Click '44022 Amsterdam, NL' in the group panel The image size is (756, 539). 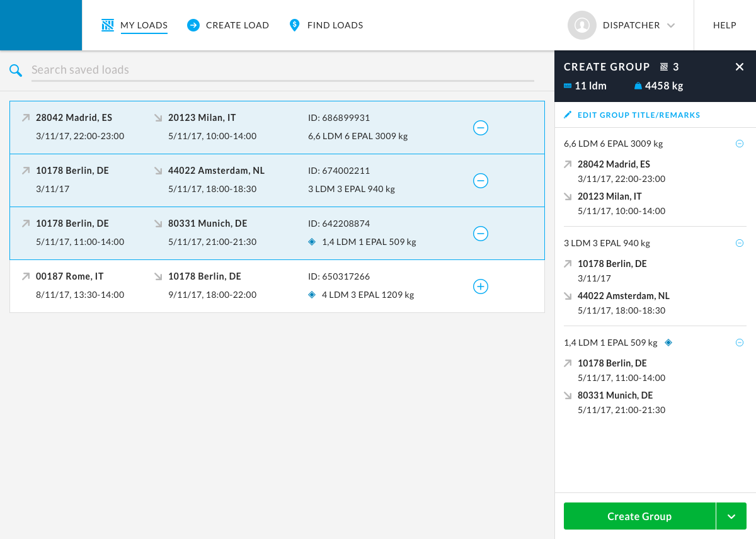(624, 296)
